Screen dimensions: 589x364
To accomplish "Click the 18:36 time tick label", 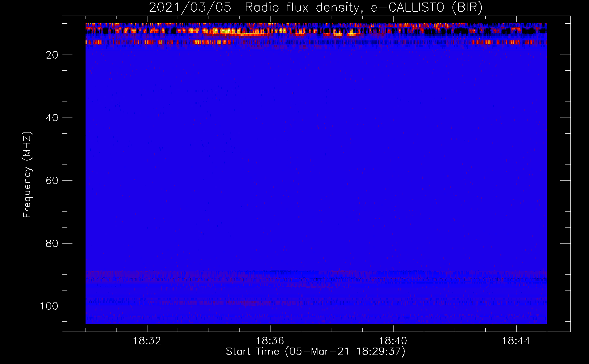I will 270,341.
